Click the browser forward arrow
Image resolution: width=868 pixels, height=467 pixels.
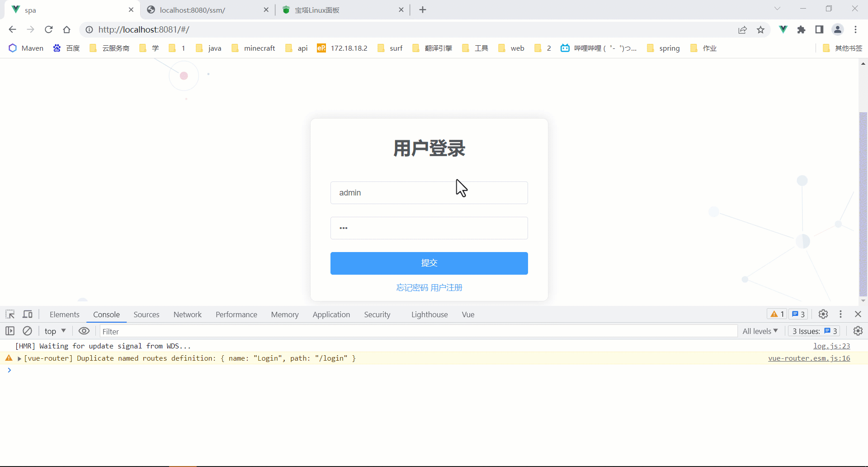pyautogui.click(x=30, y=29)
